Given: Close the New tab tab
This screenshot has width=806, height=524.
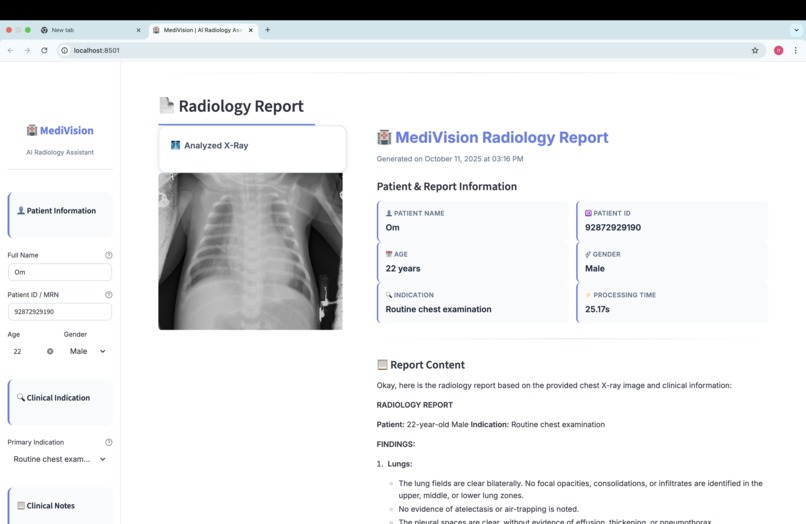Looking at the screenshot, I should tap(138, 30).
